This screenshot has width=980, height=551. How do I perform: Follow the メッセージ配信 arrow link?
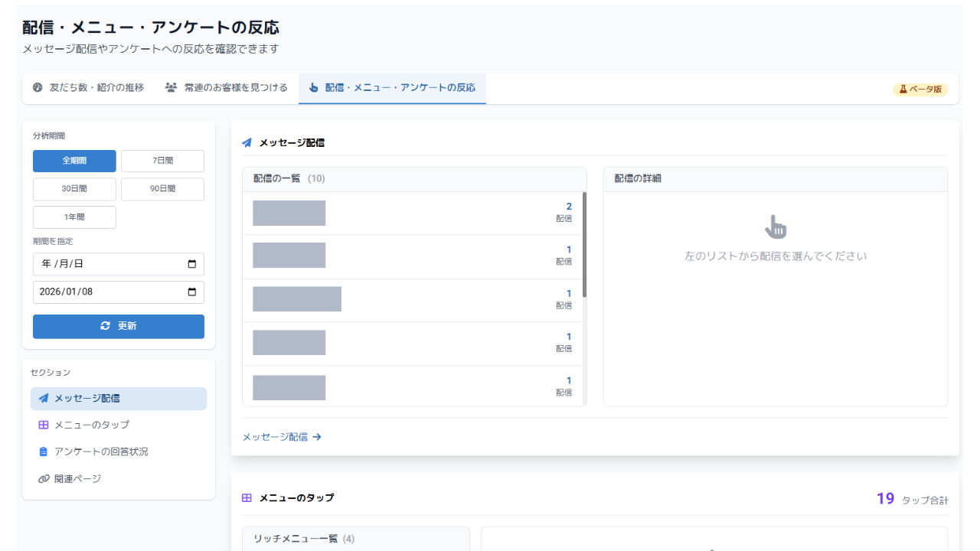pyautogui.click(x=282, y=437)
